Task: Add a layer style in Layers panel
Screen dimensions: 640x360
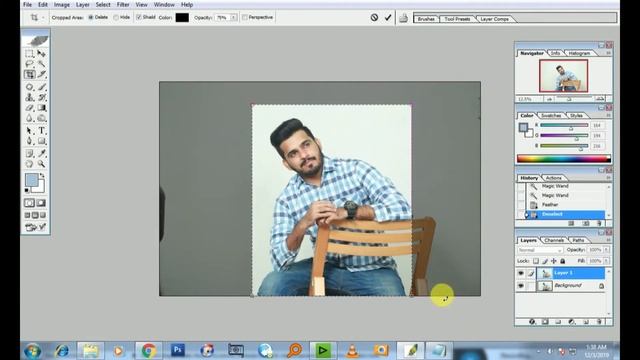Action: point(532,322)
